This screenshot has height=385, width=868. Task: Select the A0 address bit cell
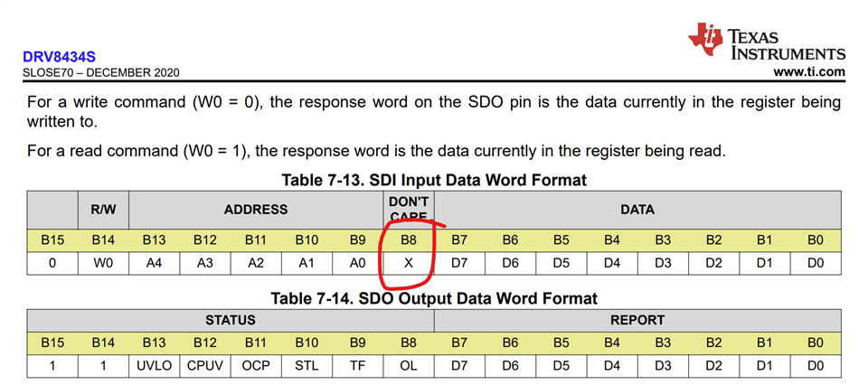358,263
